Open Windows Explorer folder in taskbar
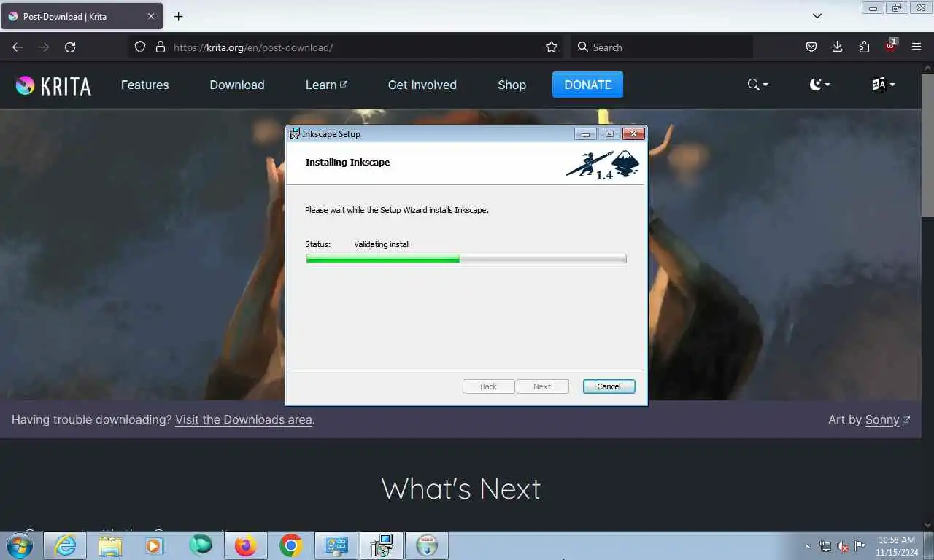This screenshot has width=934, height=560. tap(110, 545)
